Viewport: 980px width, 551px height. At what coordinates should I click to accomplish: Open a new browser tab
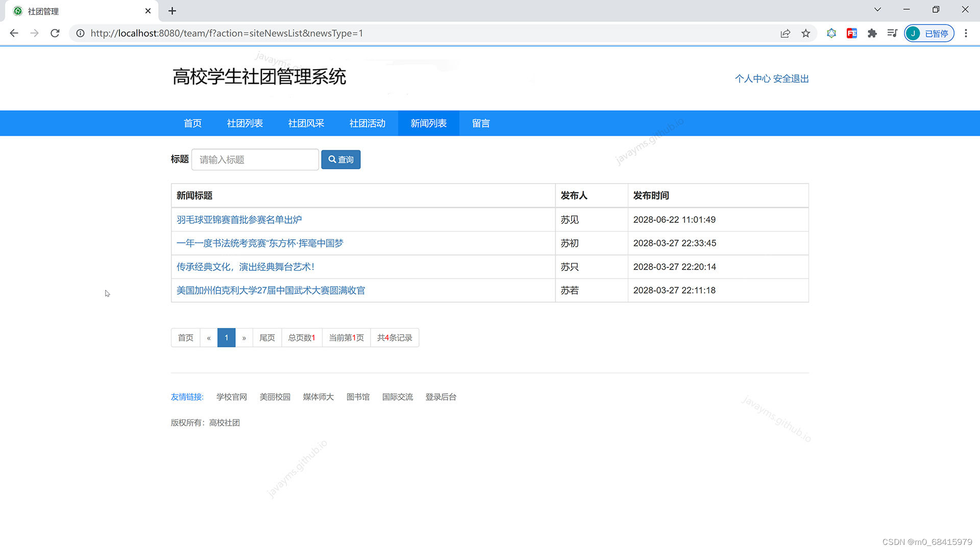point(172,11)
